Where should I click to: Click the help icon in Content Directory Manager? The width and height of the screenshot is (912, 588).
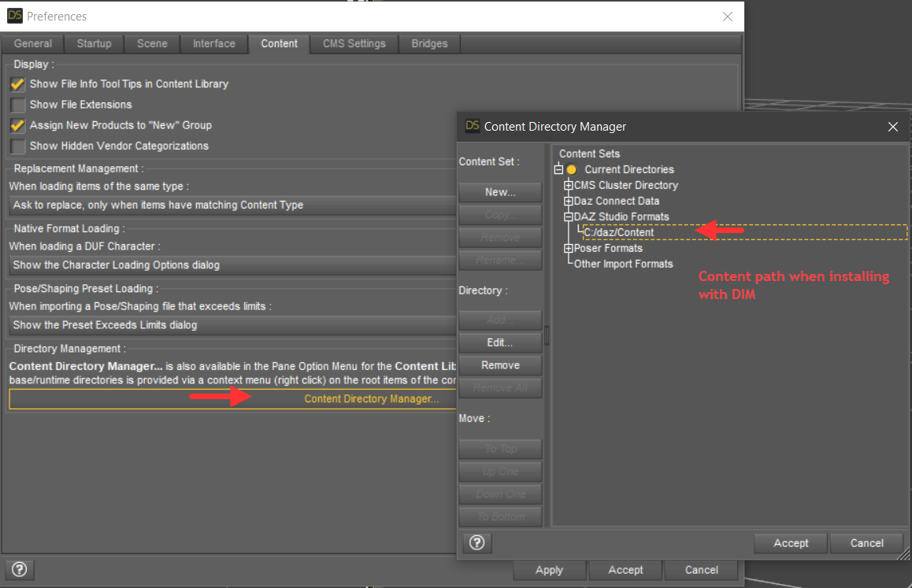pyautogui.click(x=477, y=542)
